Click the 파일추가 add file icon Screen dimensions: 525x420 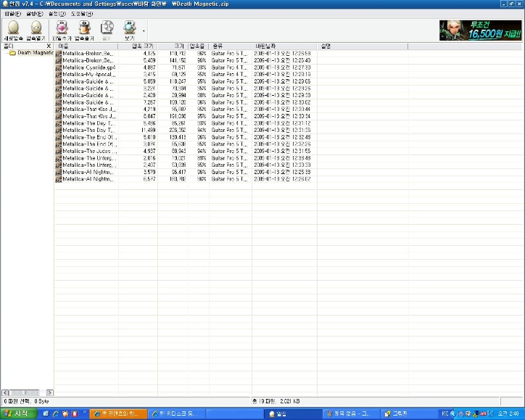pyautogui.click(x=62, y=28)
